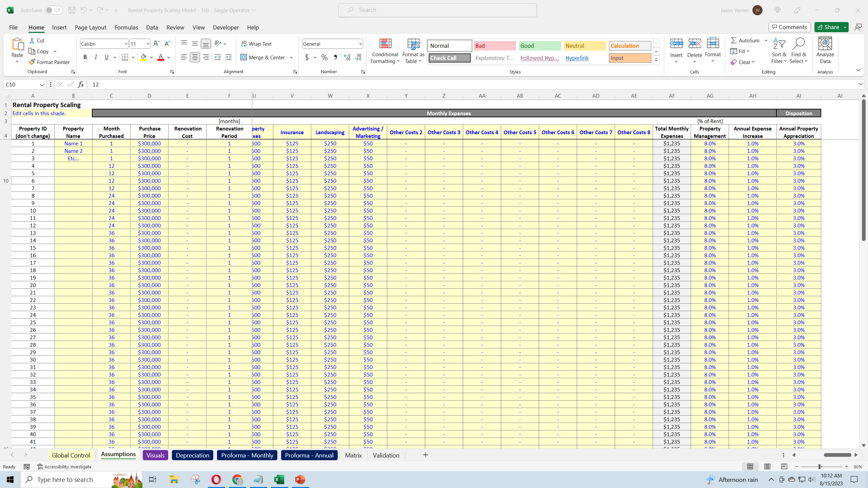This screenshot has height=488, width=868.
Task: Toggle Underline formatting
Action: coord(106,57)
